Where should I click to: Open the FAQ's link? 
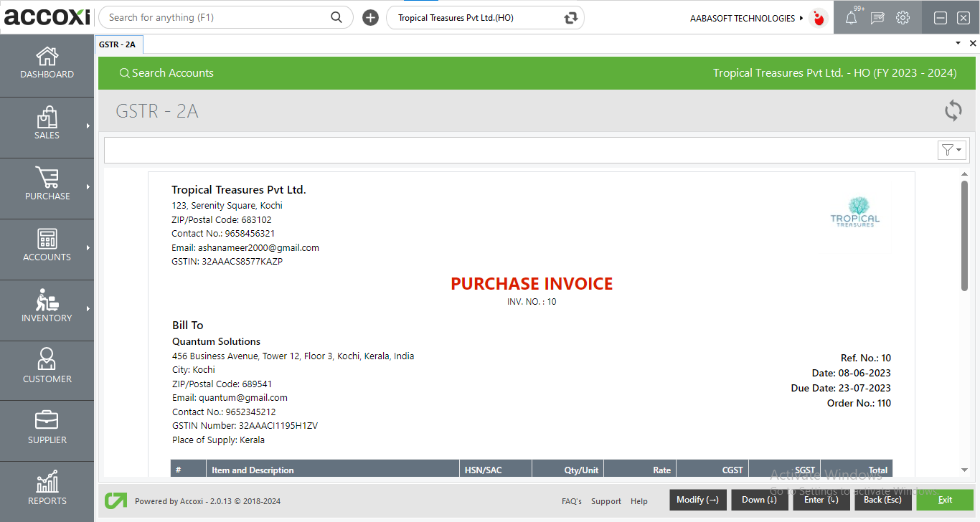coord(572,501)
